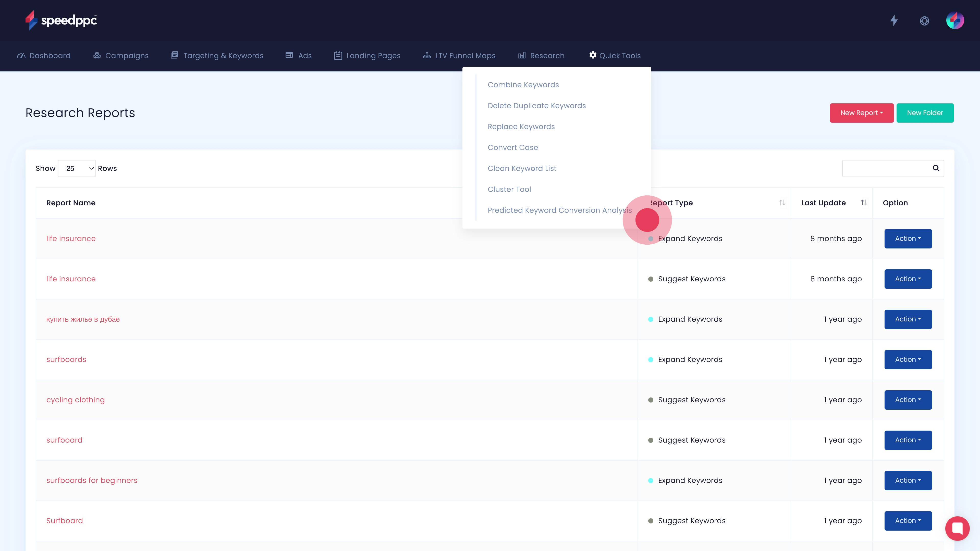Select Convert Case menu option
The height and width of the screenshot is (551, 980).
[x=512, y=147]
